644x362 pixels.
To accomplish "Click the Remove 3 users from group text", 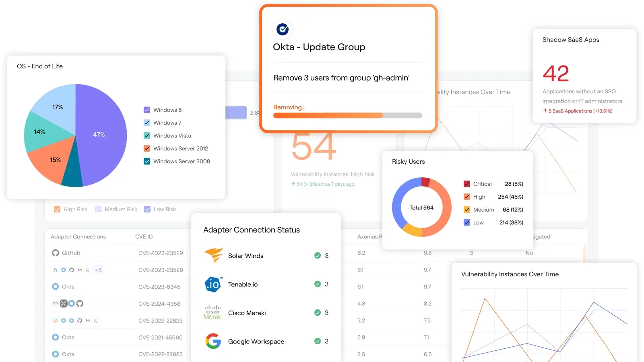I will (341, 78).
